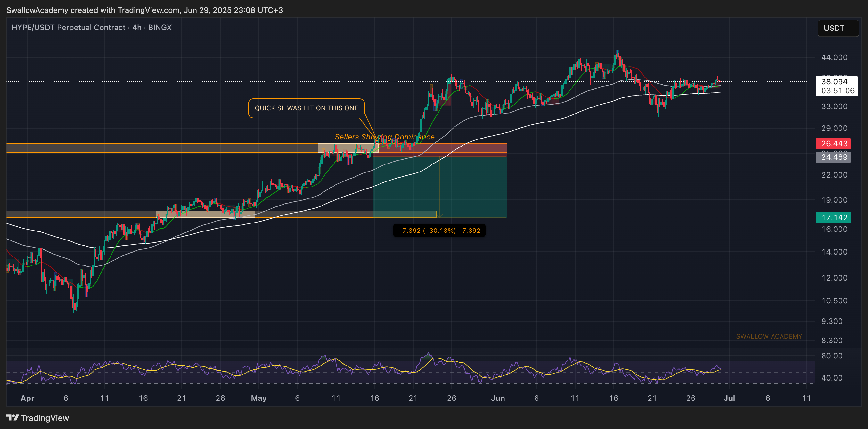Click the 8.300 price axis label

[832, 340]
